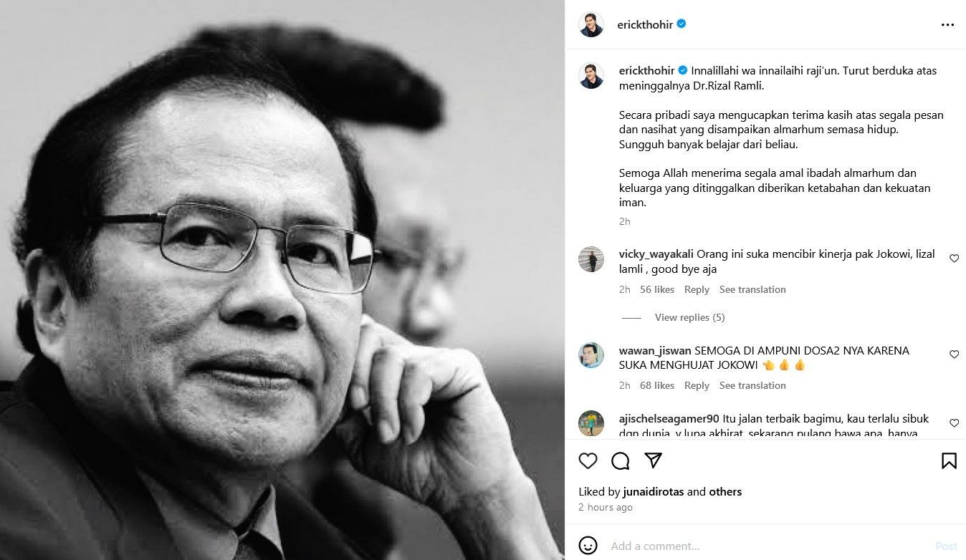Viewport: 966px width, 560px height.
Task: View 68 likes on wawan_jiswan's comment
Action: 657,385
